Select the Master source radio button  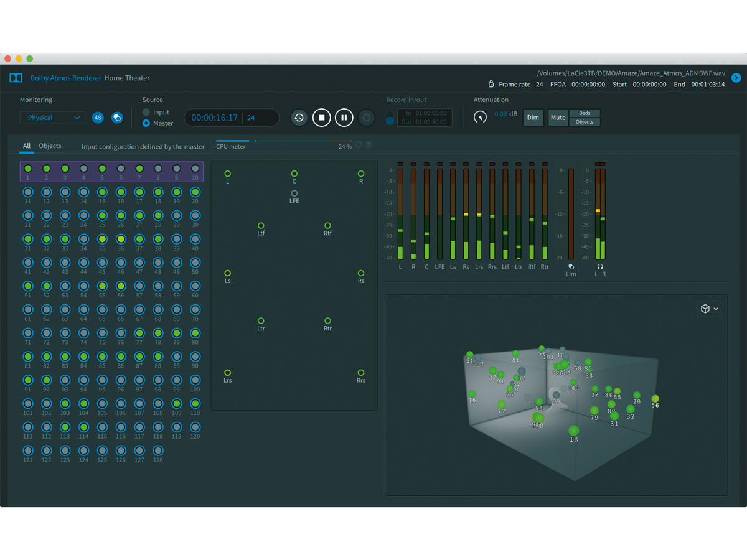[x=146, y=123]
